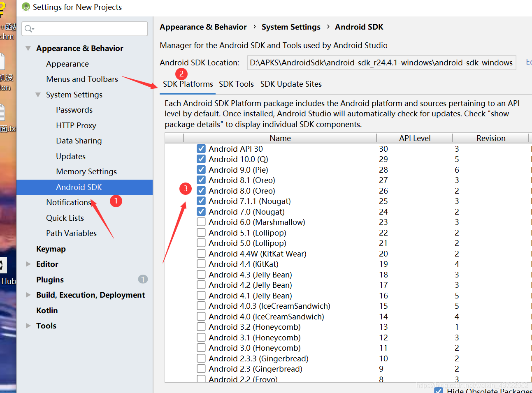Select Path Variables item

coord(71,233)
